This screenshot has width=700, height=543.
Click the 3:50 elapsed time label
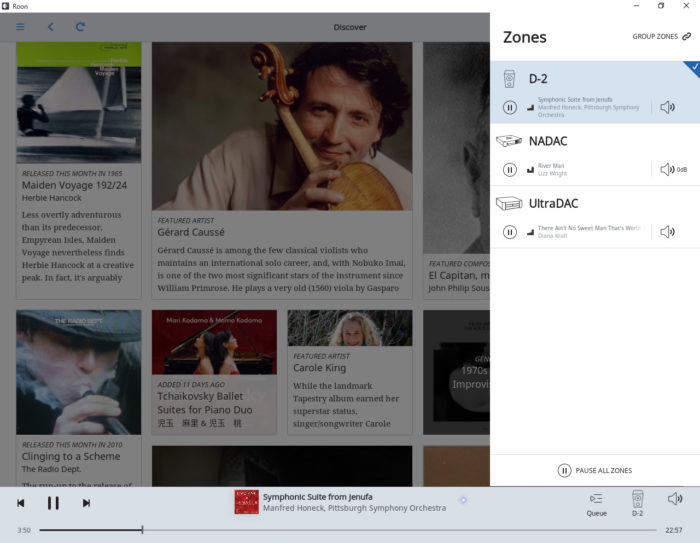tap(24, 530)
